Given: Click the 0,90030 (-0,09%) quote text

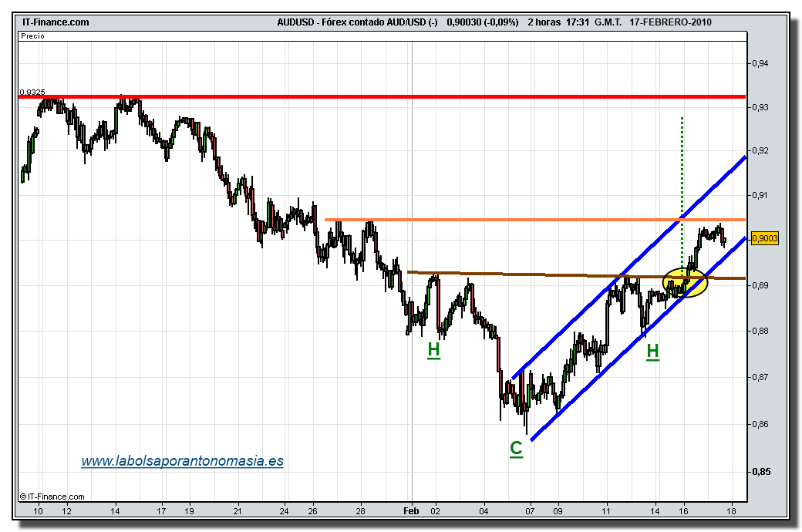Looking at the screenshot, I should coord(483,22).
